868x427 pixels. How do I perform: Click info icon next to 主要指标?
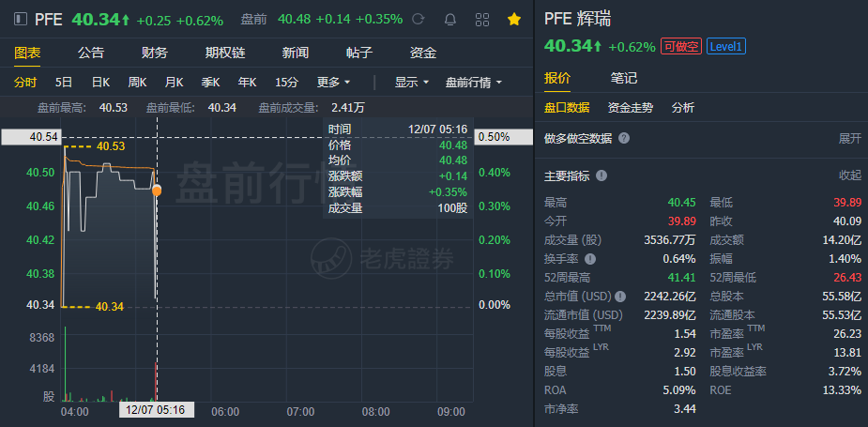tap(602, 175)
